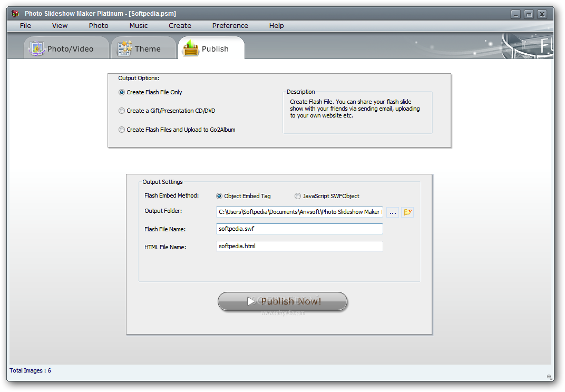Maximize the Photo Slideshow Maker window

pos(529,14)
